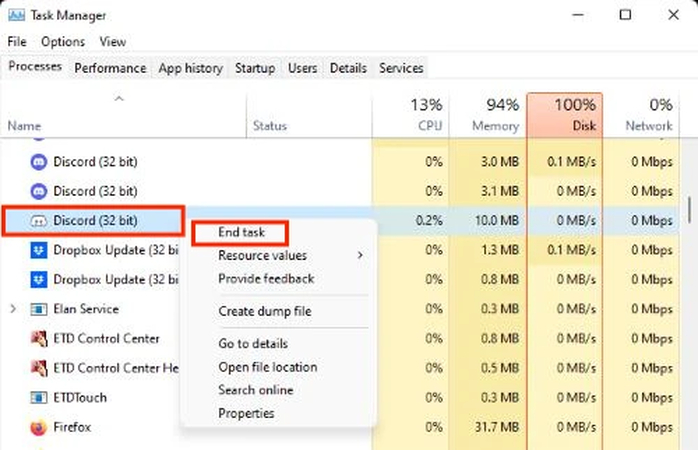This screenshot has width=698, height=450.
Task: Click the ETDTouch icon
Action: point(39,397)
